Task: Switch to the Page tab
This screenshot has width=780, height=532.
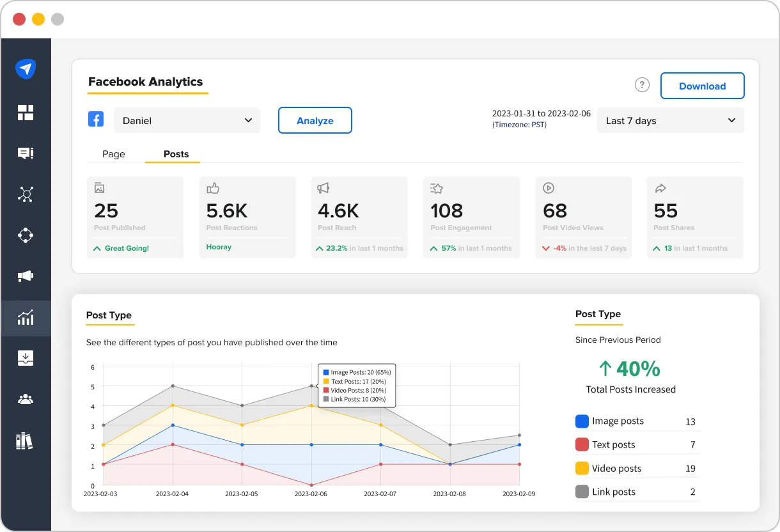Action: (x=113, y=154)
